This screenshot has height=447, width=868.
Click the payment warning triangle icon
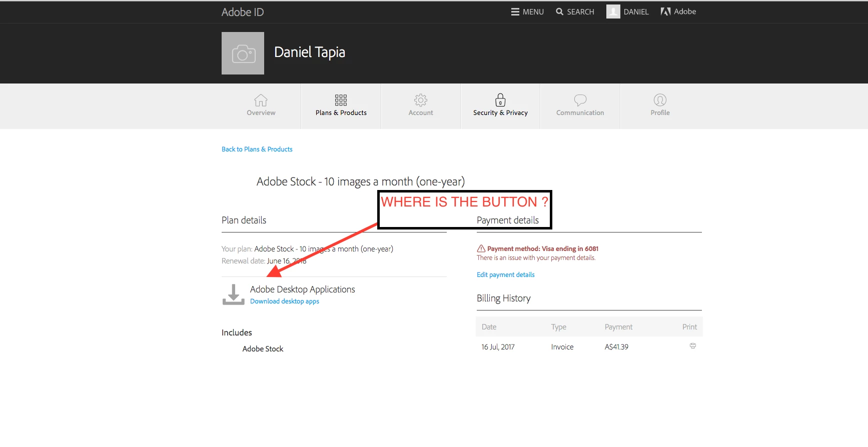[481, 248]
